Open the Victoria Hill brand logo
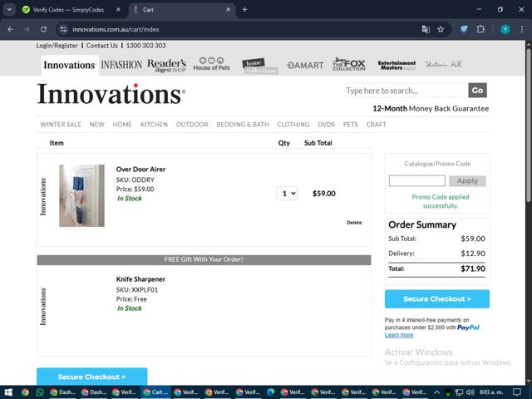 [x=443, y=64]
